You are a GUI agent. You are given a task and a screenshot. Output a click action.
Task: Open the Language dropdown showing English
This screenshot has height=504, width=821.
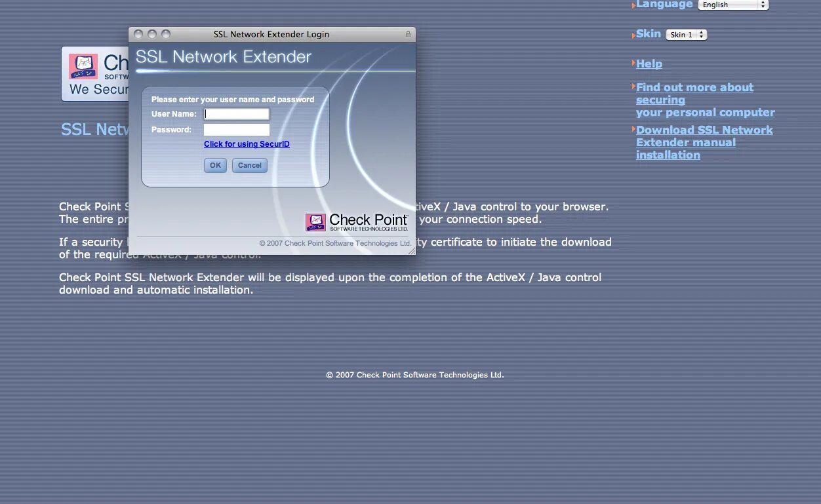[733, 5]
